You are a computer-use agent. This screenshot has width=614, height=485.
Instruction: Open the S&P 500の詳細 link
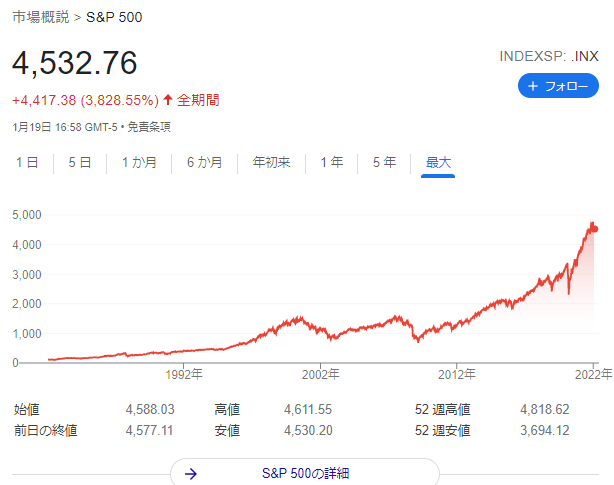click(305, 474)
